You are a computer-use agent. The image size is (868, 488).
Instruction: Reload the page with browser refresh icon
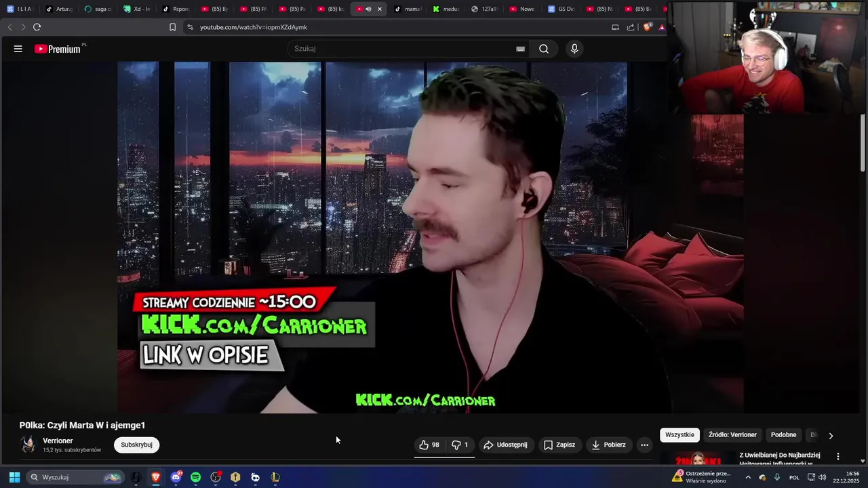[x=37, y=27]
